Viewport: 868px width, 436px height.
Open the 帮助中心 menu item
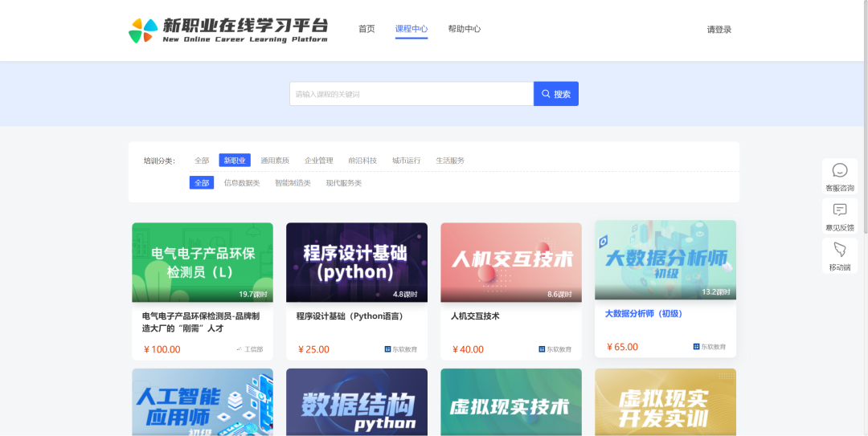465,29
